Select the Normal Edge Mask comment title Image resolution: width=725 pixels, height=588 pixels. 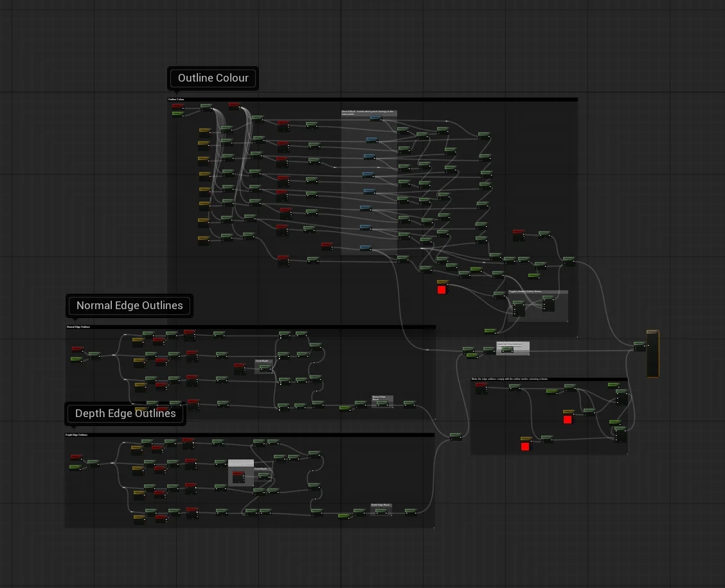pyautogui.click(x=382, y=398)
